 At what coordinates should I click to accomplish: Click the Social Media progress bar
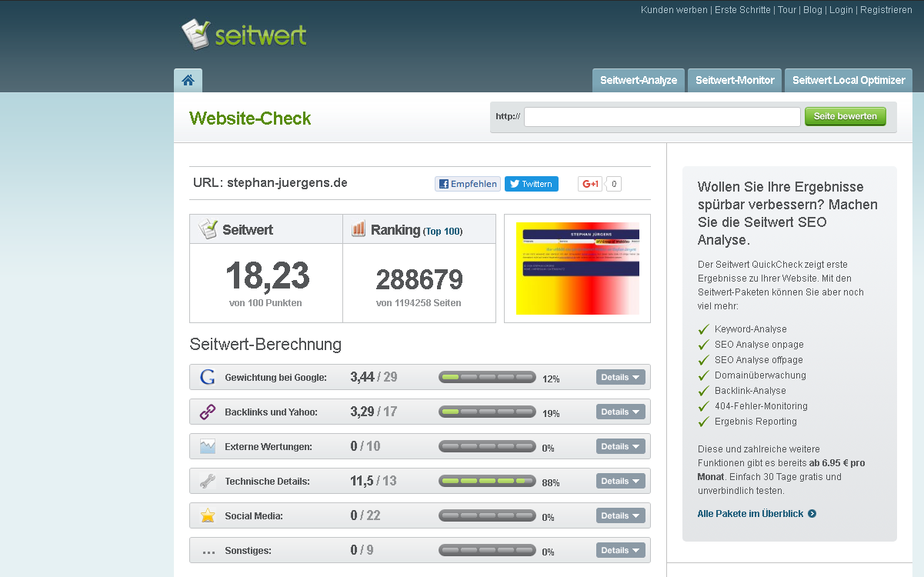[x=487, y=515]
